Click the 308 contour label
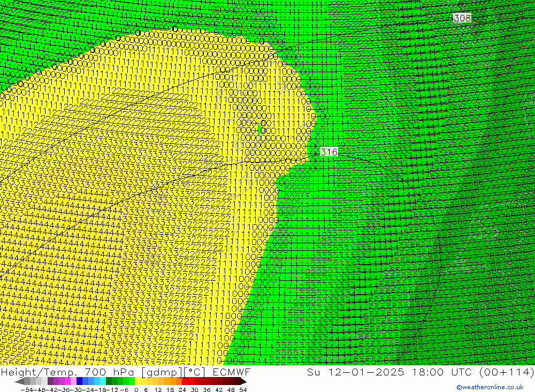Viewport: 535px width, 392px height. click(462, 18)
